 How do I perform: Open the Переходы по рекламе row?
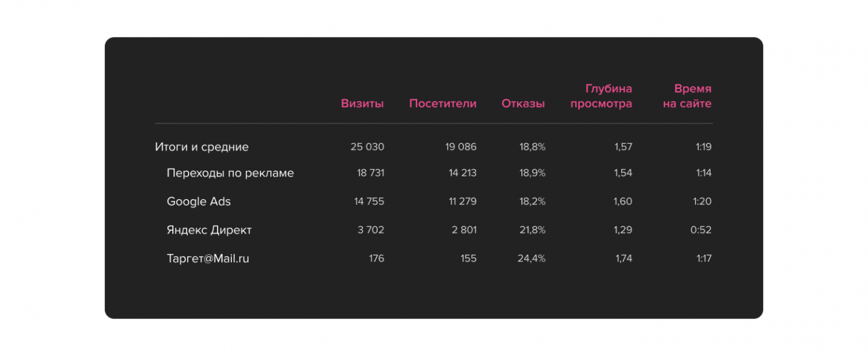230,173
